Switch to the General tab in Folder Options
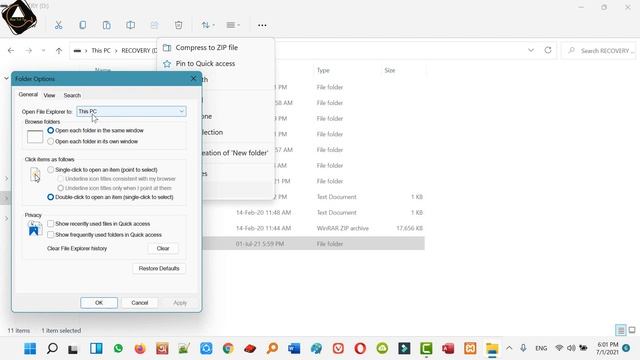The width and height of the screenshot is (640, 360). pos(28,95)
